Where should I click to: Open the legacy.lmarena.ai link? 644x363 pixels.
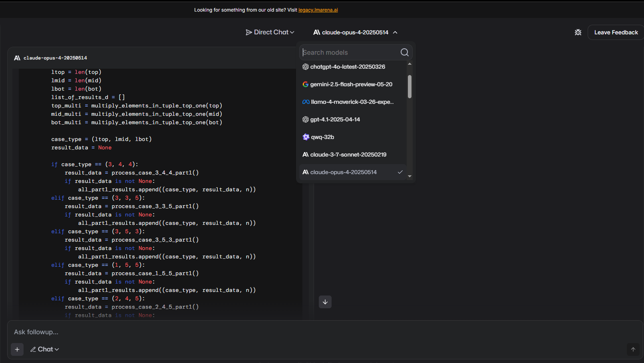click(318, 10)
